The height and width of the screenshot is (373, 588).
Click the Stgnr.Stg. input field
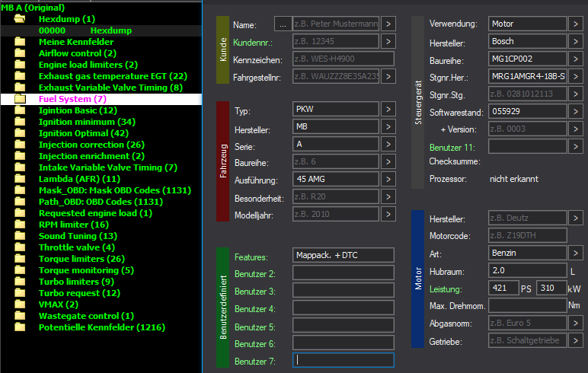527,94
